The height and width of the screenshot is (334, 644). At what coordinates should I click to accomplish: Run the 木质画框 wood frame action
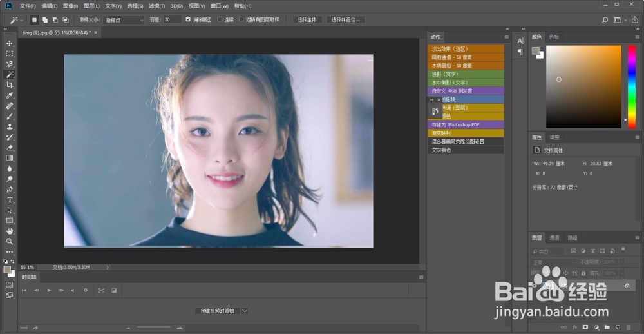tap(466, 65)
